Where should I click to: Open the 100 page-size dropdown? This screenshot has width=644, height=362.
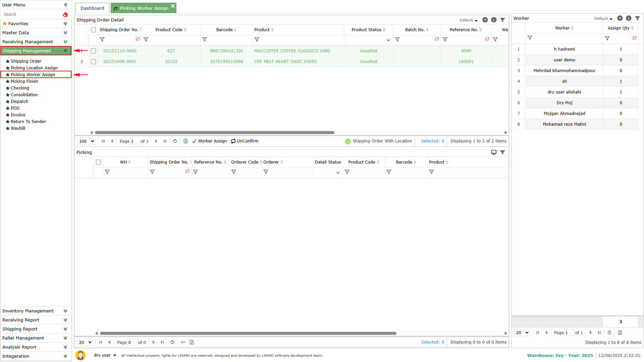coord(86,141)
